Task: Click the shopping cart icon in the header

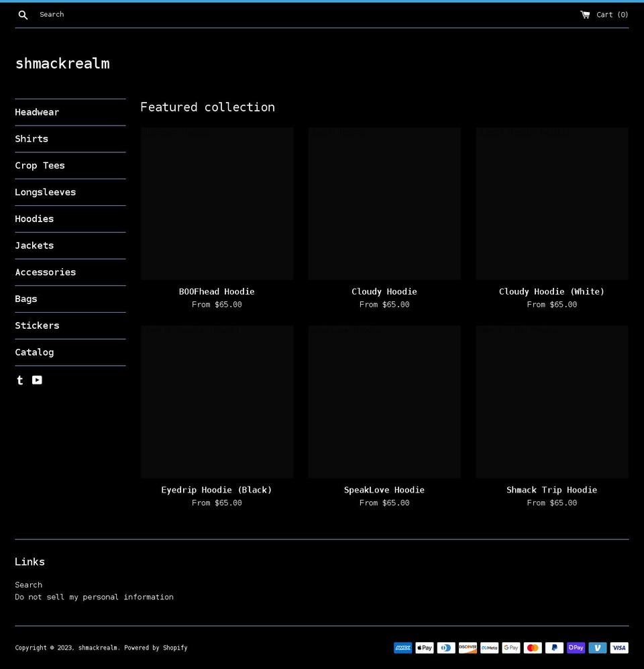Action: (585, 14)
